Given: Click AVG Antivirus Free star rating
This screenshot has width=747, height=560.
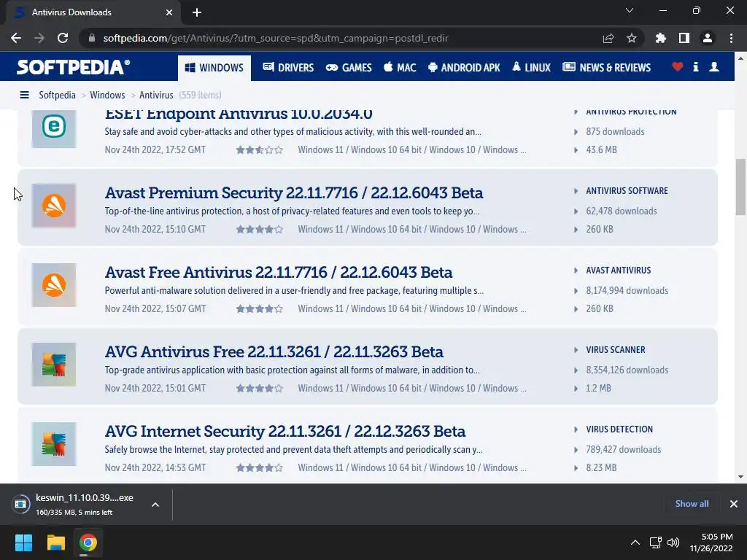Looking at the screenshot, I should click(260, 389).
